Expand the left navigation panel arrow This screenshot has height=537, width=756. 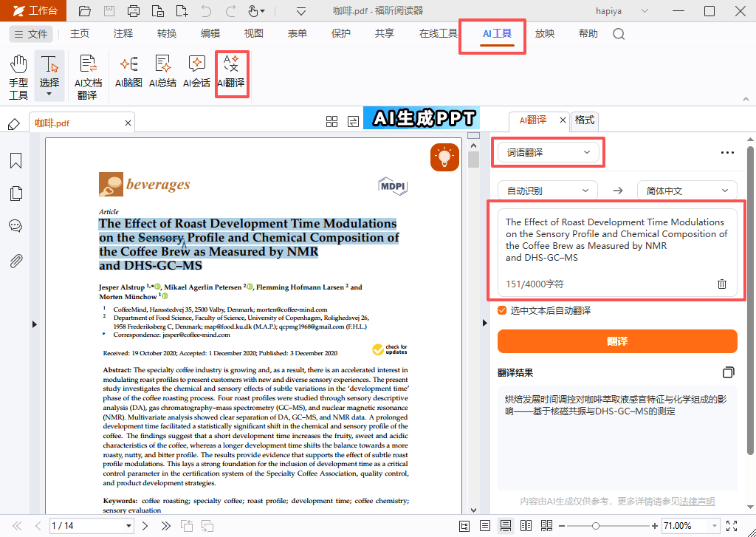pos(34,324)
